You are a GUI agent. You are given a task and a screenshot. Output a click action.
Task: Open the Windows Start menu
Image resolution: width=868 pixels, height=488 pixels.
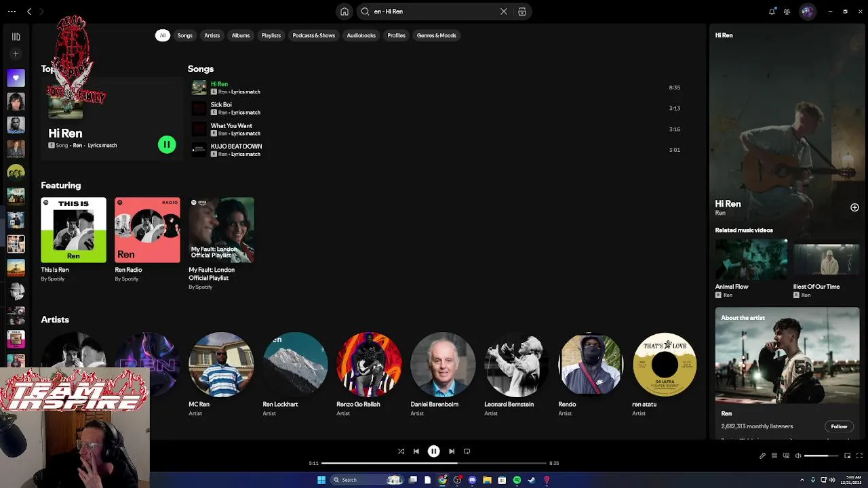[321, 480]
